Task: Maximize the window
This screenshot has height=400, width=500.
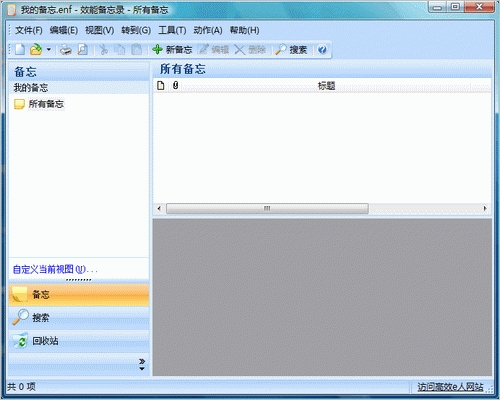Action: click(x=455, y=7)
